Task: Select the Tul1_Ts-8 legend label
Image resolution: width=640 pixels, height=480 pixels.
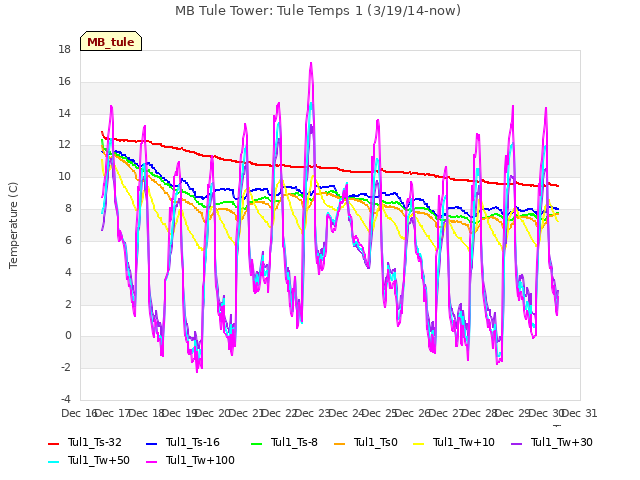Action: point(294,442)
